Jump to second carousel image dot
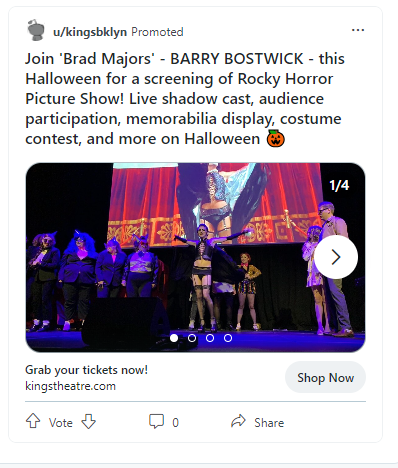Viewport: 398px width, 468px height. click(192, 338)
